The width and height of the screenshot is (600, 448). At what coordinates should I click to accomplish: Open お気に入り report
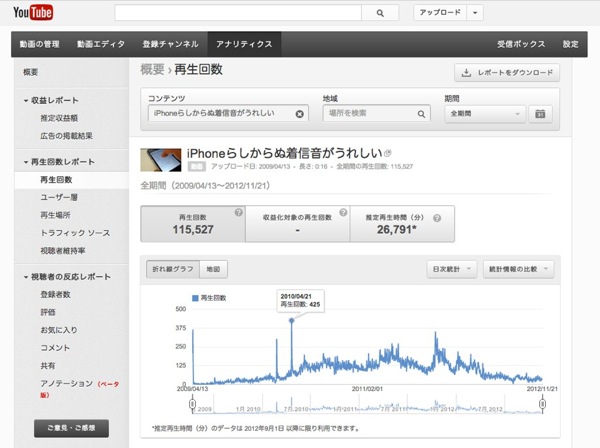pyautogui.click(x=59, y=330)
